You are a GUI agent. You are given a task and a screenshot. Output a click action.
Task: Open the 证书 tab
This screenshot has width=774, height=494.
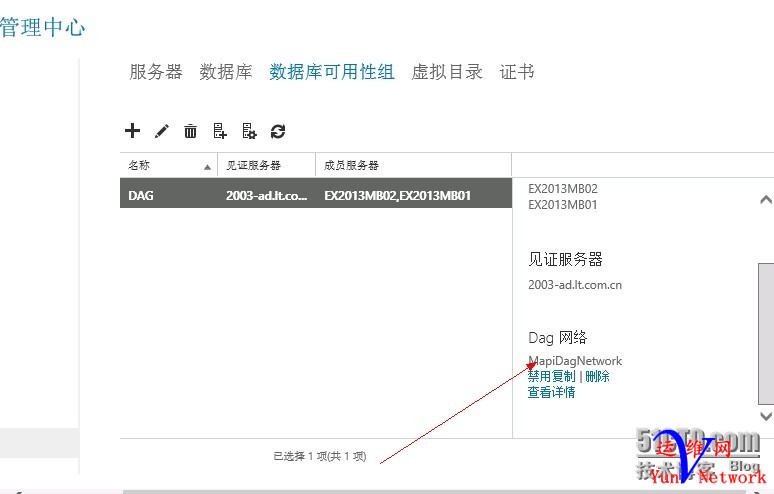[517, 72]
